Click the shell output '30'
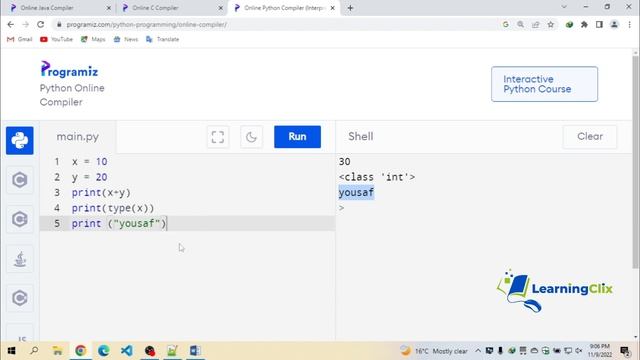This screenshot has width=640, height=360. point(344,162)
